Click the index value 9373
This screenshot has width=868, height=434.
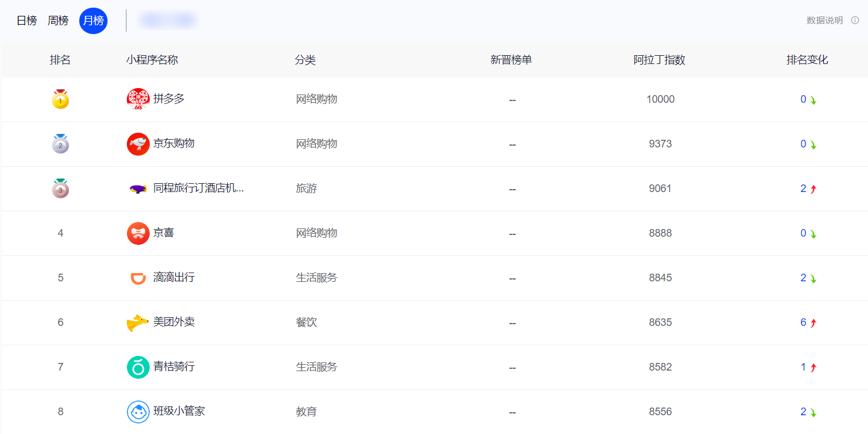[x=661, y=144]
